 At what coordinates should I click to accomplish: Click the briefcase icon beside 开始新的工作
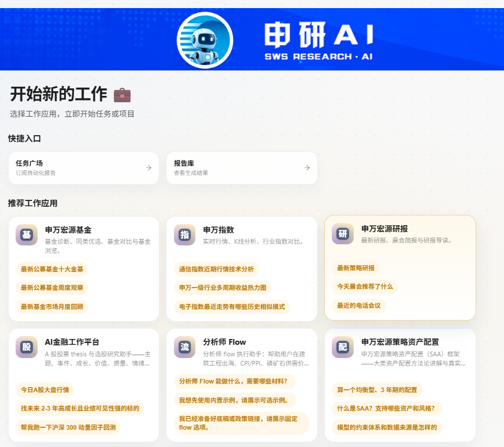pos(122,95)
